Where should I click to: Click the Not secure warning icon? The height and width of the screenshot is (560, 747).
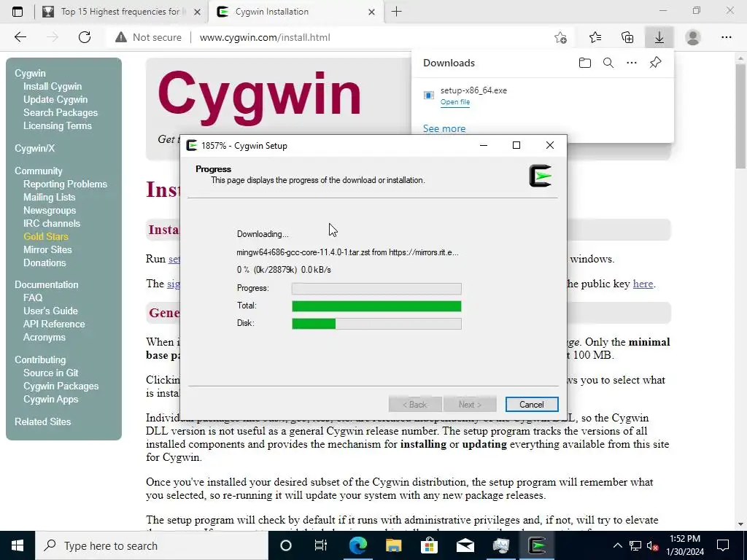[121, 37]
